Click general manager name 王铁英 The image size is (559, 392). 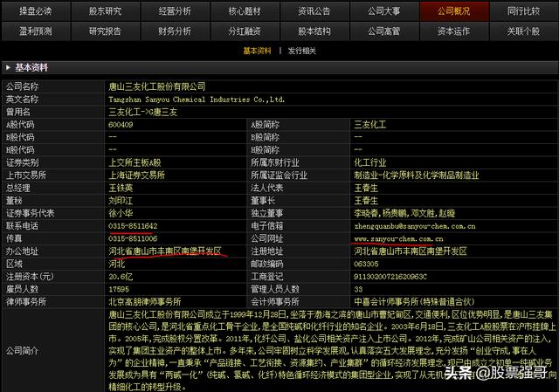coord(121,188)
